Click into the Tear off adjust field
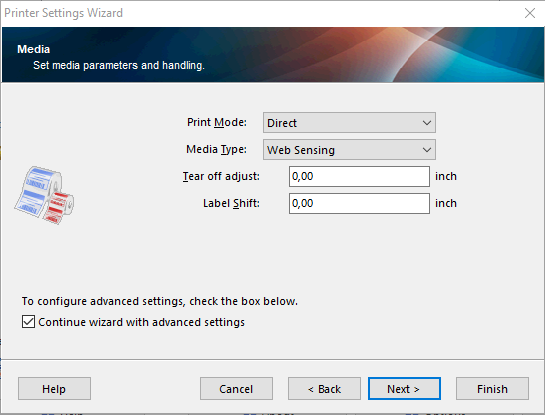Image resolution: width=545 pixels, height=415 pixels. point(359,176)
